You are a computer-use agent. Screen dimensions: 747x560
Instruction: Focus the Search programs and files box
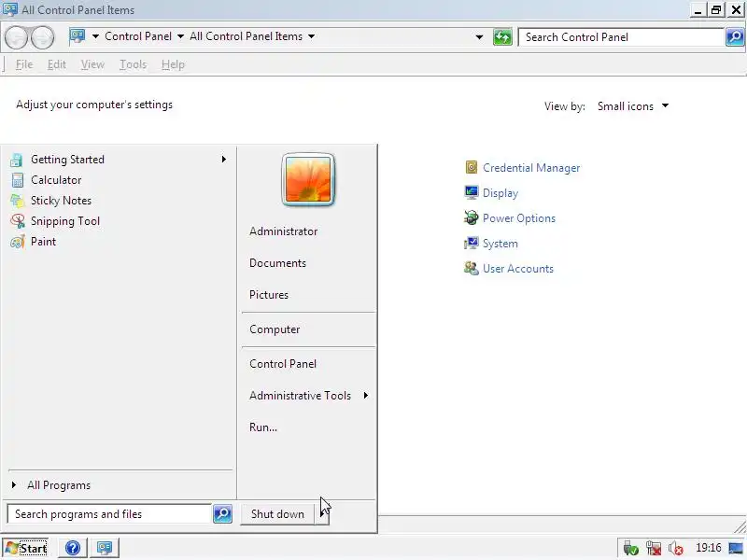(109, 514)
